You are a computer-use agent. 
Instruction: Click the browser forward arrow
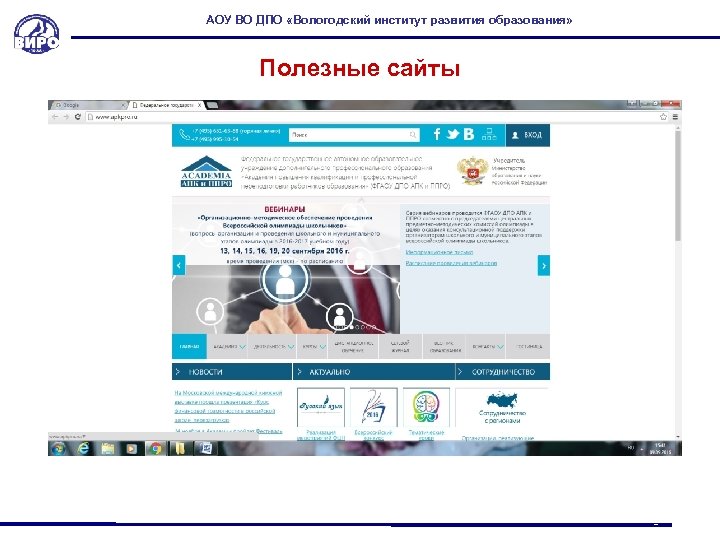coord(66,117)
